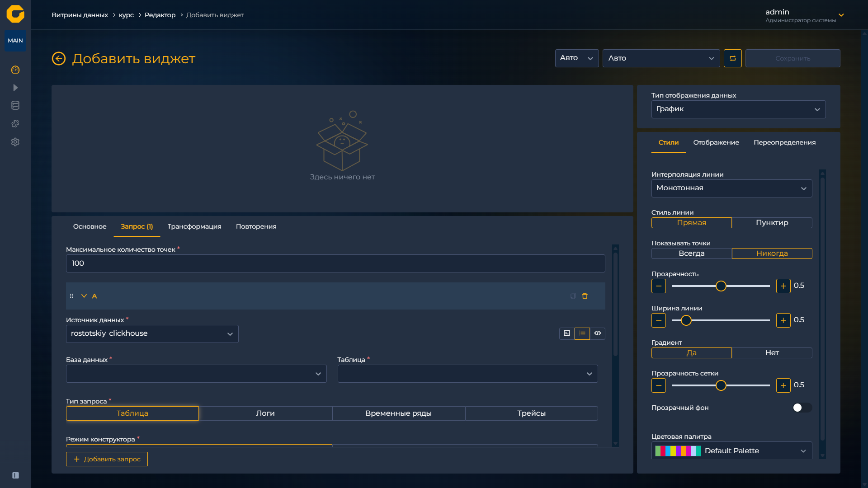
Task: Open the MAIN workspace button
Action: pos(15,41)
